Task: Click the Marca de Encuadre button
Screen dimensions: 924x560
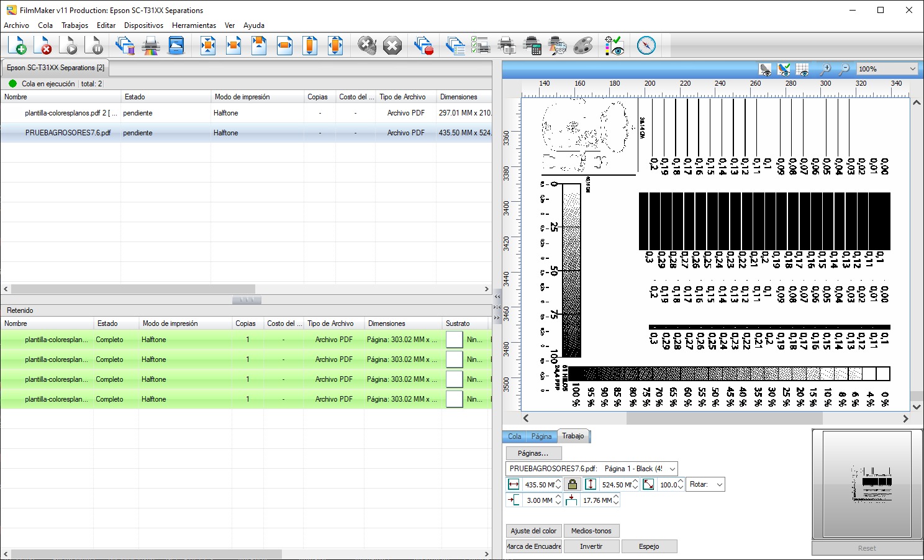Action: pyautogui.click(x=533, y=546)
